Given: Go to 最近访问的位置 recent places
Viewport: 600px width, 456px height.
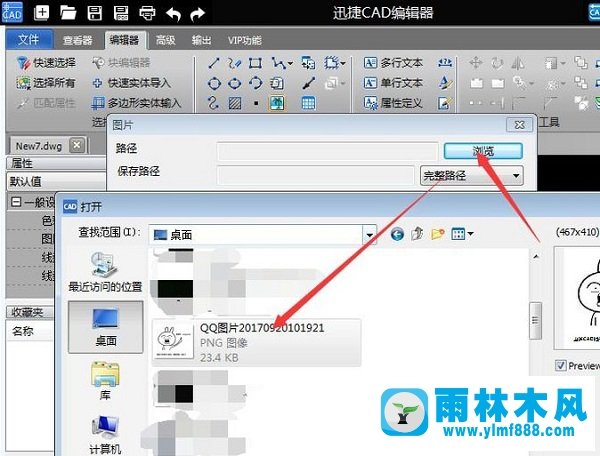Looking at the screenshot, I should click(x=105, y=272).
